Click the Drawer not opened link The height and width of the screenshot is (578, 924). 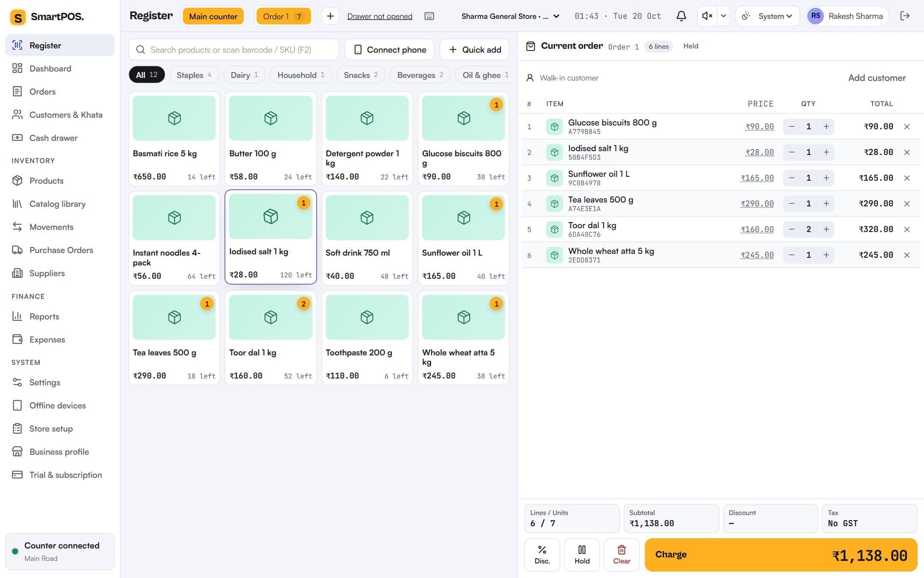pos(379,16)
